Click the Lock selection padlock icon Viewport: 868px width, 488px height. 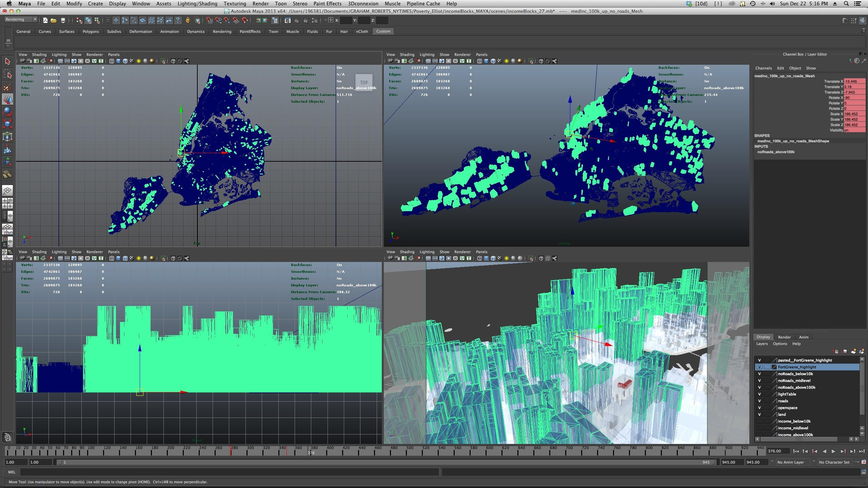pyautogui.click(x=188, y=21)
